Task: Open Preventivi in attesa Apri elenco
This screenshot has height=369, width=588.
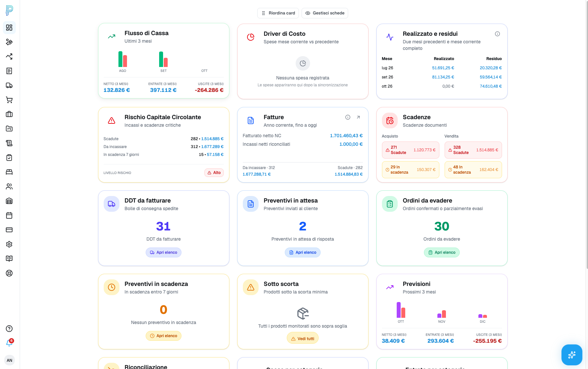Action: 303,252
